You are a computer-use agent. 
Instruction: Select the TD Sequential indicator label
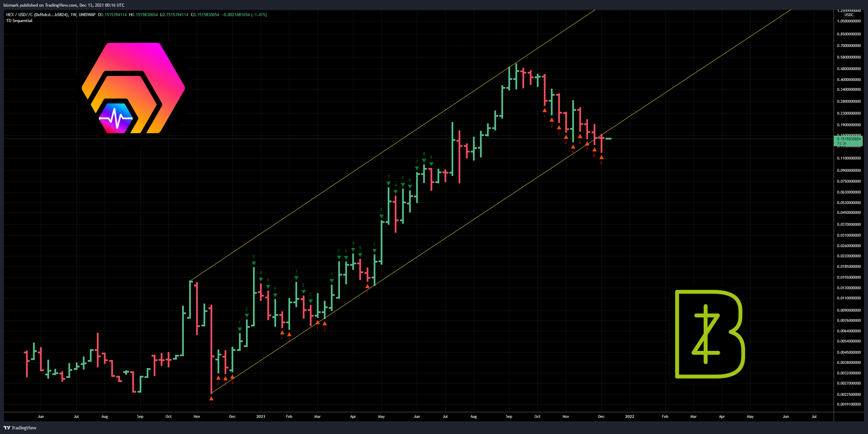(x=19, y=21)
